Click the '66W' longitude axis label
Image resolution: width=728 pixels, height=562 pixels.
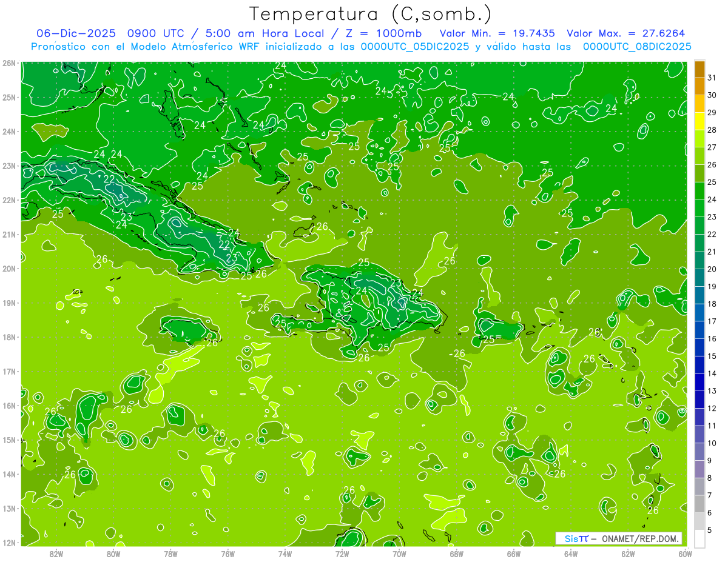click(x=513, y=554)
